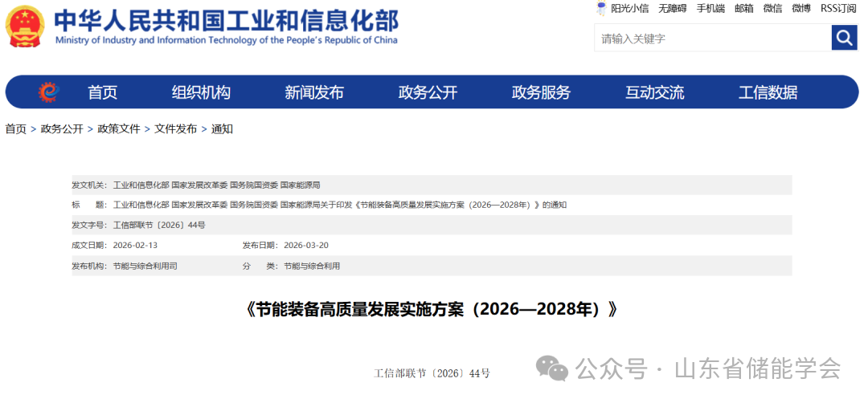Select 发布机构 value 节能与综合利用司
The image size is (868, 403).
[145, 266]
